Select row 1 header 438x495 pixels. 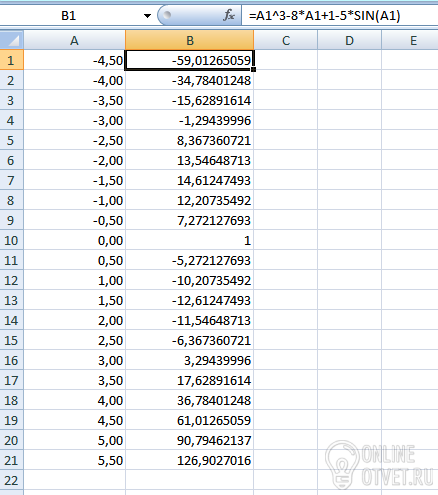(x=11, y=60)
